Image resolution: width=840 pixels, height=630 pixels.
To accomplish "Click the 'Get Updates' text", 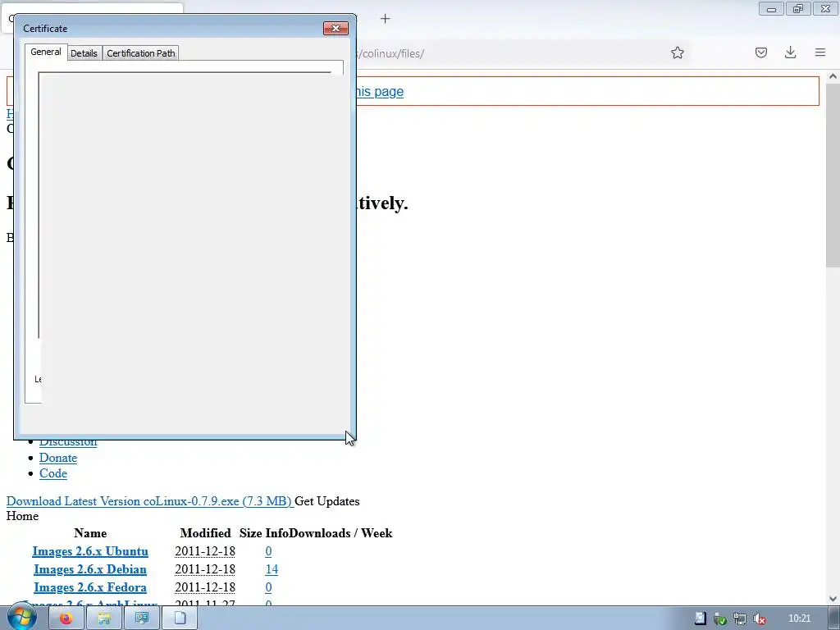I will tap(326, 501).
